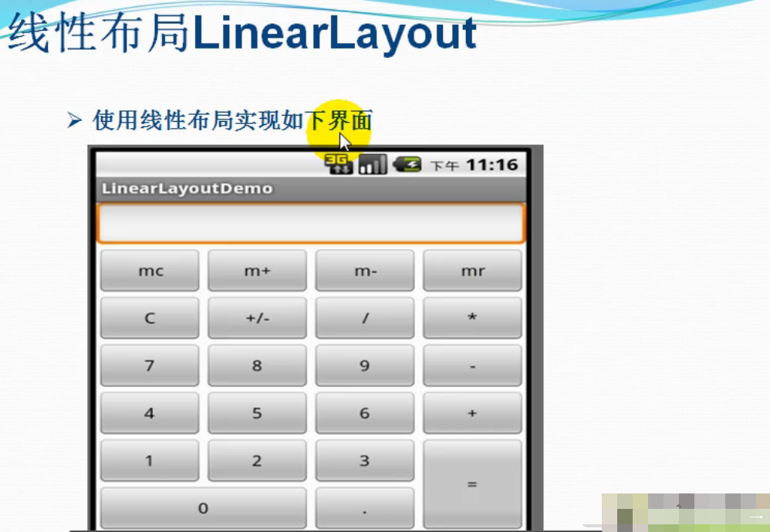Click the number 3 button

tap(365, 461)
